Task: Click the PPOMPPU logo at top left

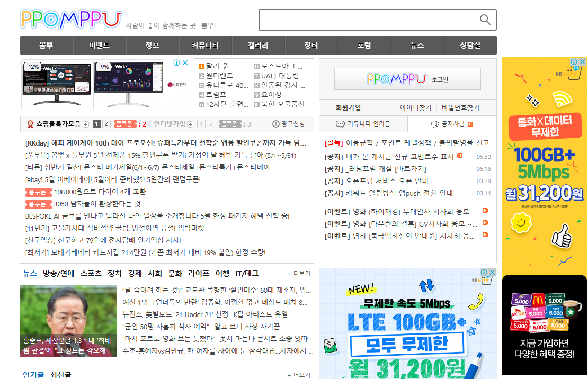Action: point(70,19)
